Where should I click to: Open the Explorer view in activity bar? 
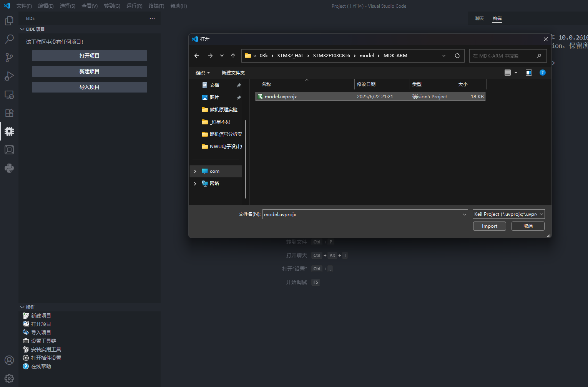click(9, 21)
